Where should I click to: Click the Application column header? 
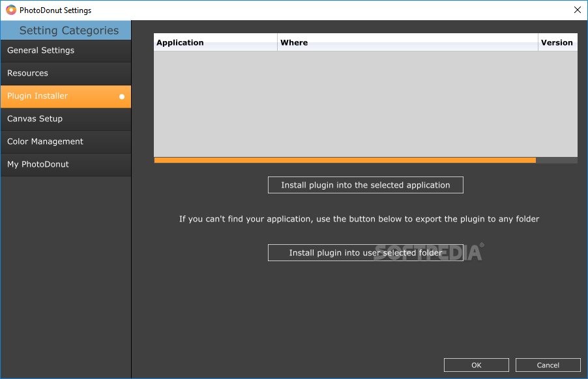pos(216,42)
